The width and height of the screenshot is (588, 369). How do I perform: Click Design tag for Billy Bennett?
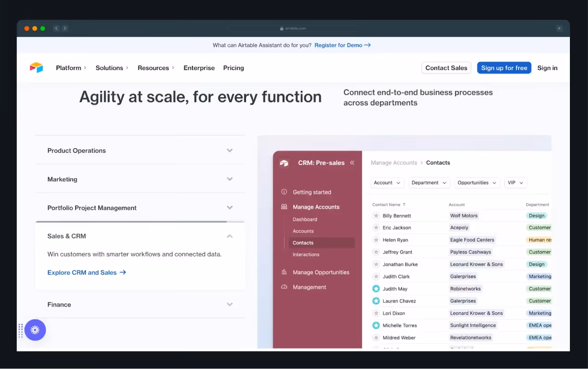537,216
